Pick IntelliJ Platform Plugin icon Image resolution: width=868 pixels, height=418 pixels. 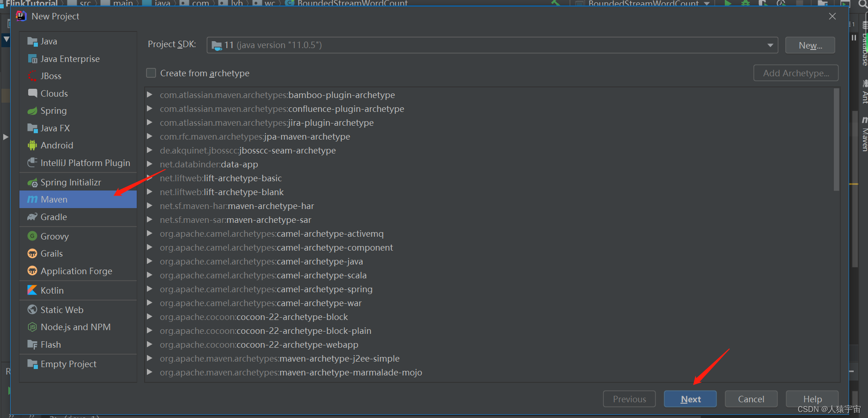click(32, 163)
